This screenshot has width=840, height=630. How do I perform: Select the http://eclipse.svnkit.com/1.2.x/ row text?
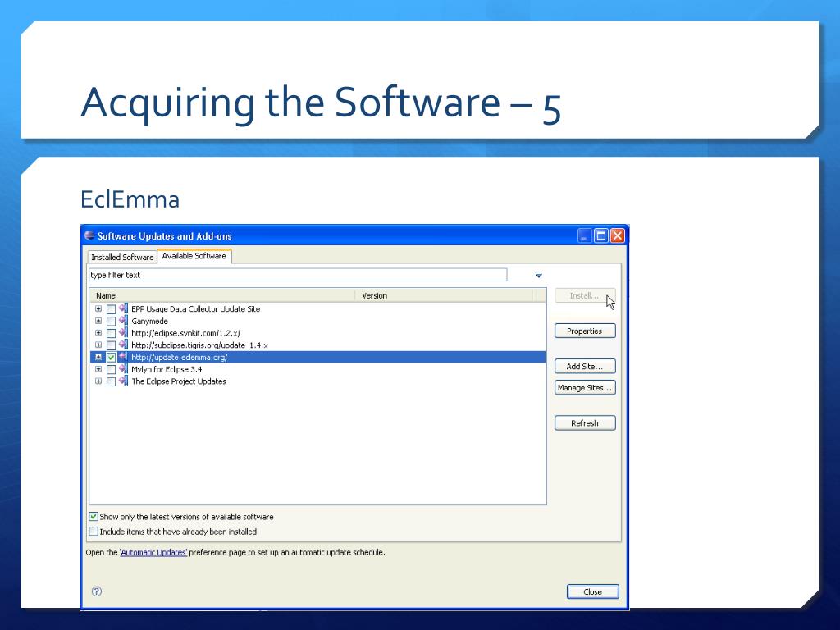click(186, 333)
